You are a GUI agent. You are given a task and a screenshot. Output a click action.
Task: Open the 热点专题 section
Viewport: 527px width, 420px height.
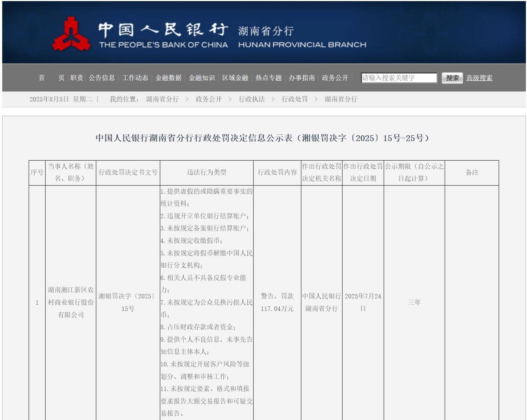coord(269,78)
